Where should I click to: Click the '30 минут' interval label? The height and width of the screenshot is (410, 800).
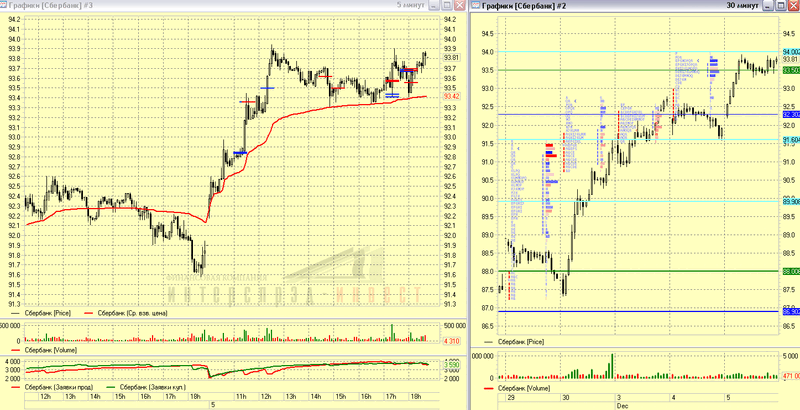tap(743, 5)
